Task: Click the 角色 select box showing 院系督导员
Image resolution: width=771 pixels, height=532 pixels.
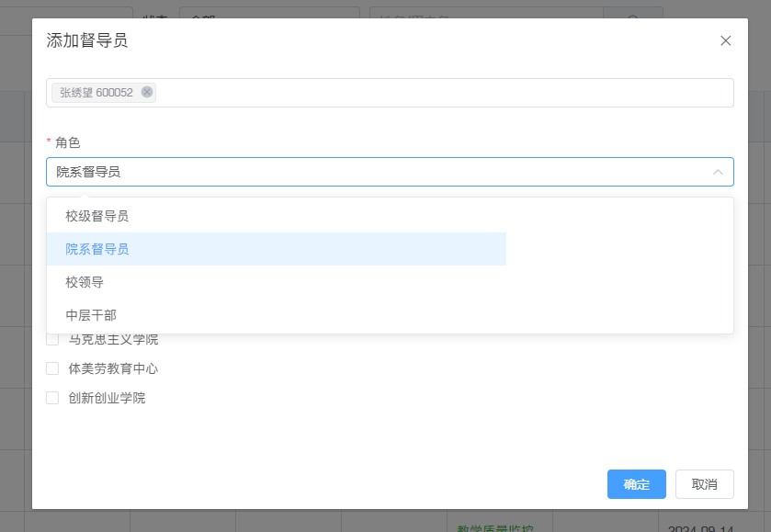Action: click(x=368, y=172)
